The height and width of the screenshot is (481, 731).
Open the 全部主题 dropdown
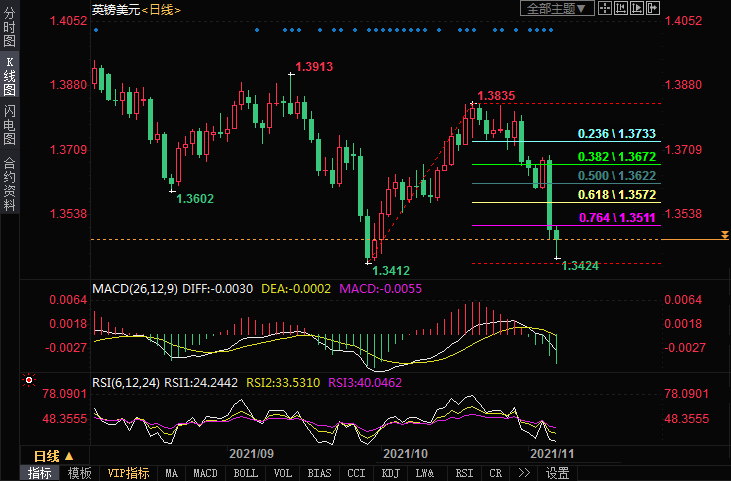(559, 8)
